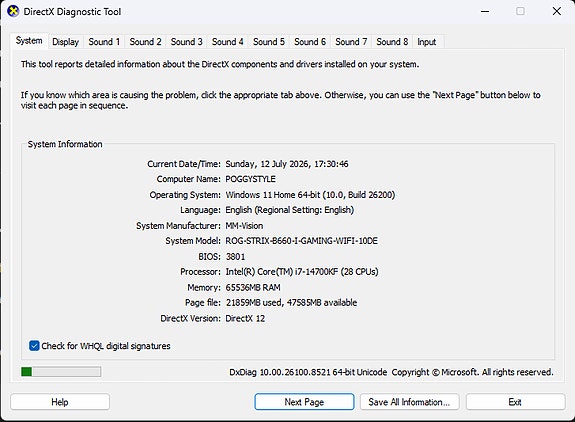Select the Sound 2 tab
Screen dimensions: 575x422
click(x=145, y=42)
